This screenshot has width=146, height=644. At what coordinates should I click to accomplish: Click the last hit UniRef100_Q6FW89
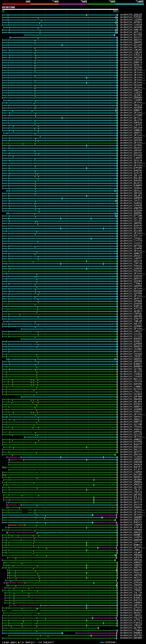point(131,638)
